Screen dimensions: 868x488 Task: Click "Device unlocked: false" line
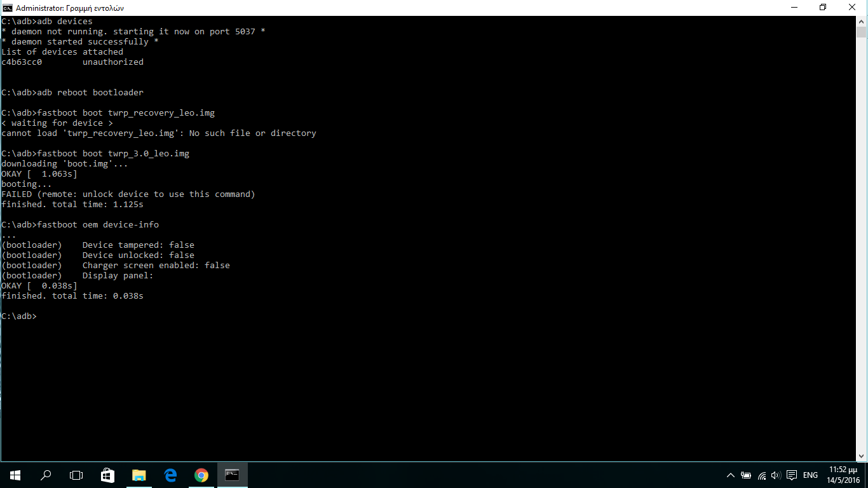click(x=98, y=255)
